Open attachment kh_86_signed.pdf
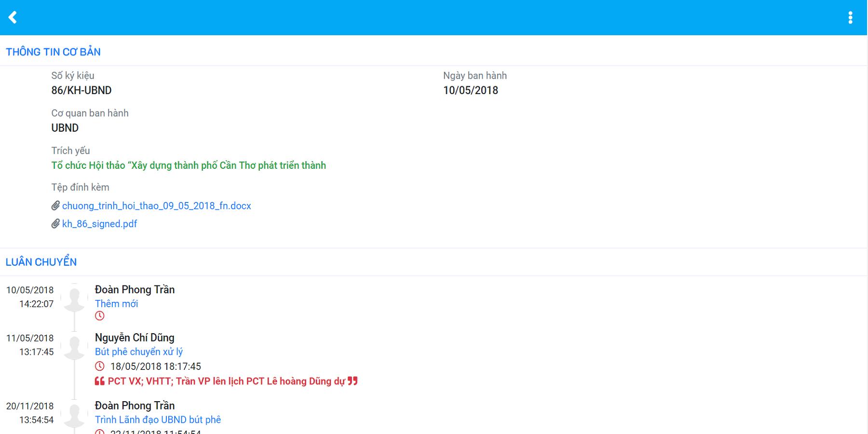868x434 pixels. pos(100,224)
